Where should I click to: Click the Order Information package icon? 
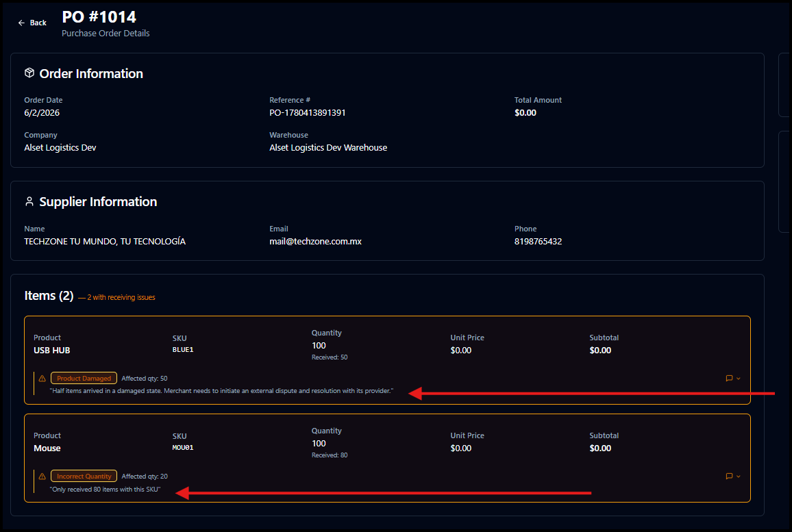pos(29,73)
